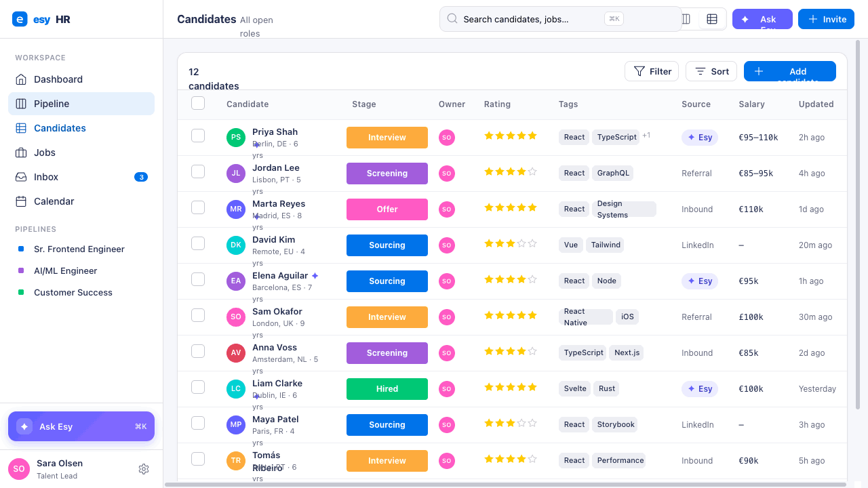Click owner avatar in Jordan Lee row
The image size is (868, 488).
[x=447, y=174]
